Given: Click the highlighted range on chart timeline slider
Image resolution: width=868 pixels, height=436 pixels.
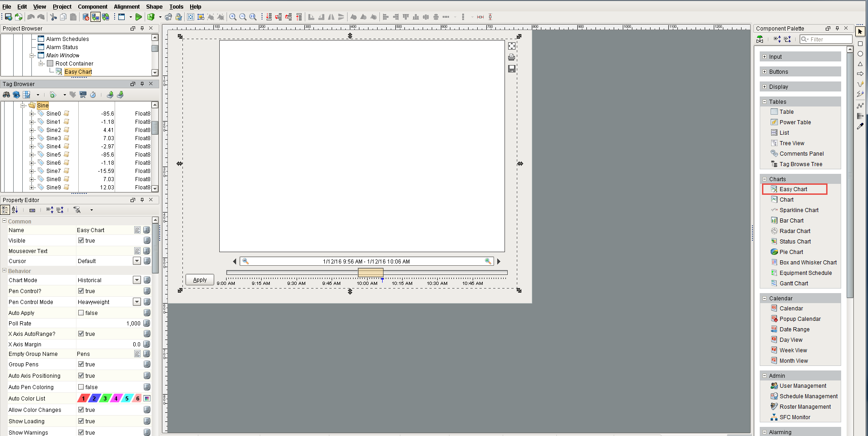Looking at the screenshot, I should (x=370, y=273).
